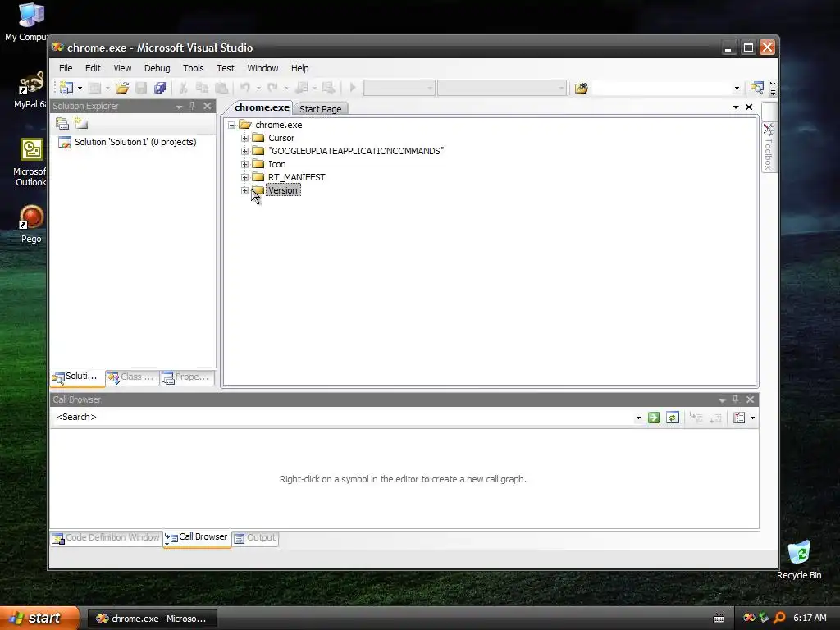Screen dimensions: 840x630
Task: Click the Call Browser settings checklist icon
Action: 739,418
